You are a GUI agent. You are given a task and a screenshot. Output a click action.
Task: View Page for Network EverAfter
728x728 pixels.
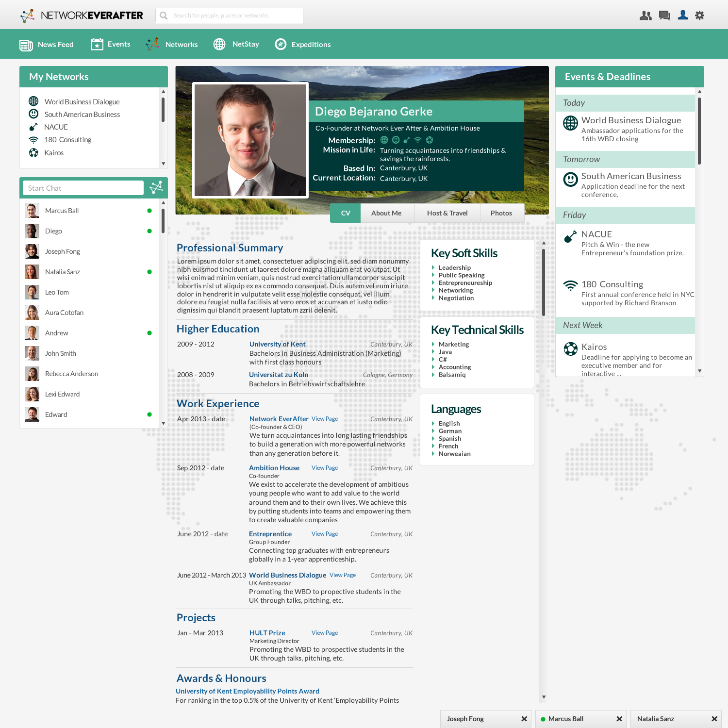click(325, 419)
